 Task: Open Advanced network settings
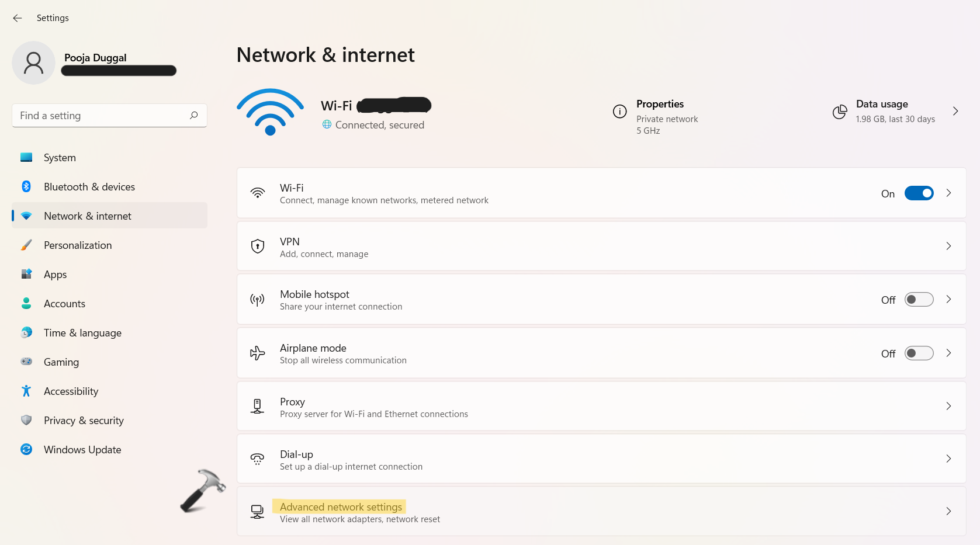tap(341, 507)
